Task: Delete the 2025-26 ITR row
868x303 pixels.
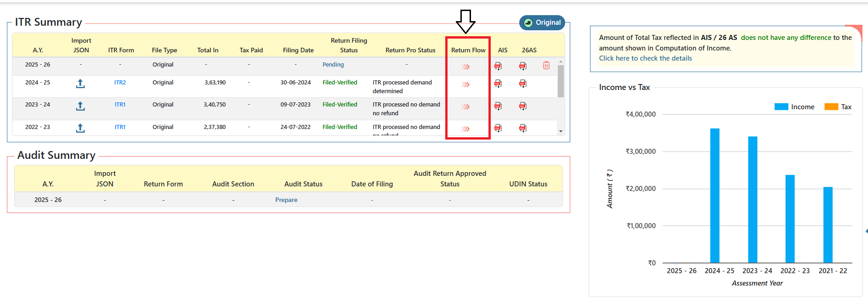Action: tap(546, 66)
